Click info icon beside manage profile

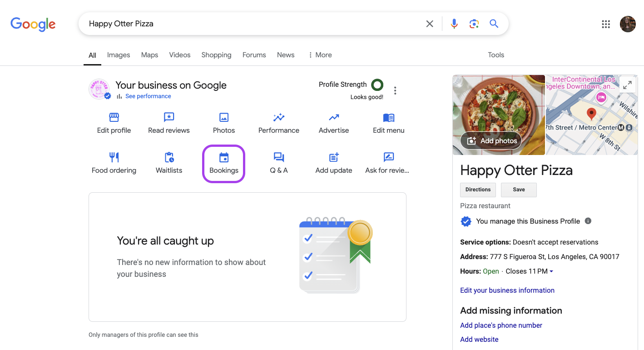[x=588, y=221]
